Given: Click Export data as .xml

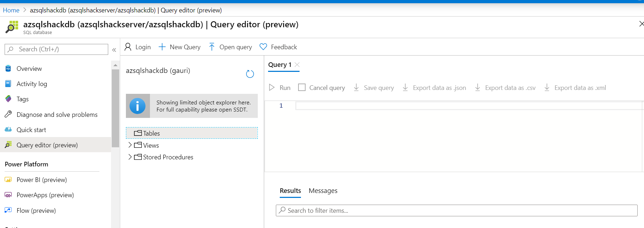Looking at the screenshot, I should pyautogui.click(x=575, y=88).
